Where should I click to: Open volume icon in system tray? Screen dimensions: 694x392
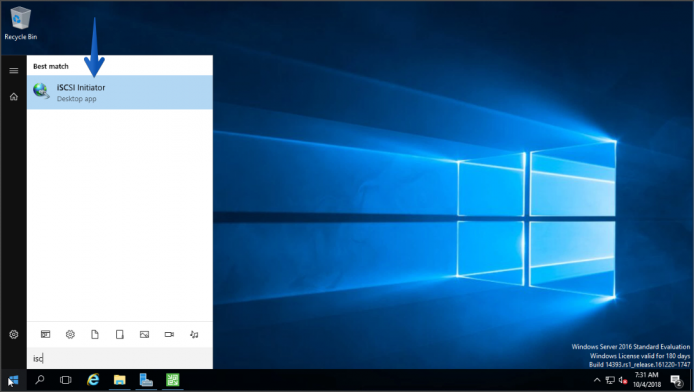[623, 380]
